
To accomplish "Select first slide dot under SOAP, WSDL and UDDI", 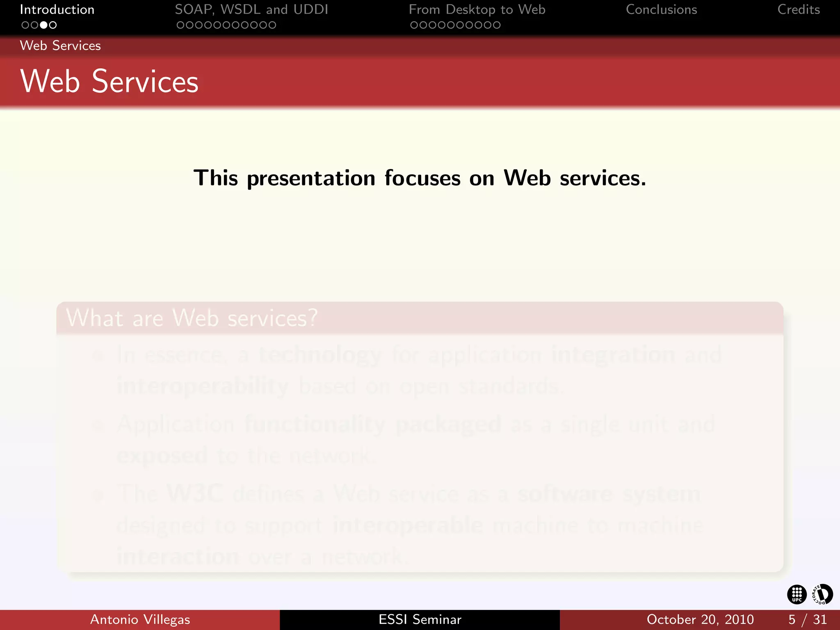I will click(x=181, y=25).
